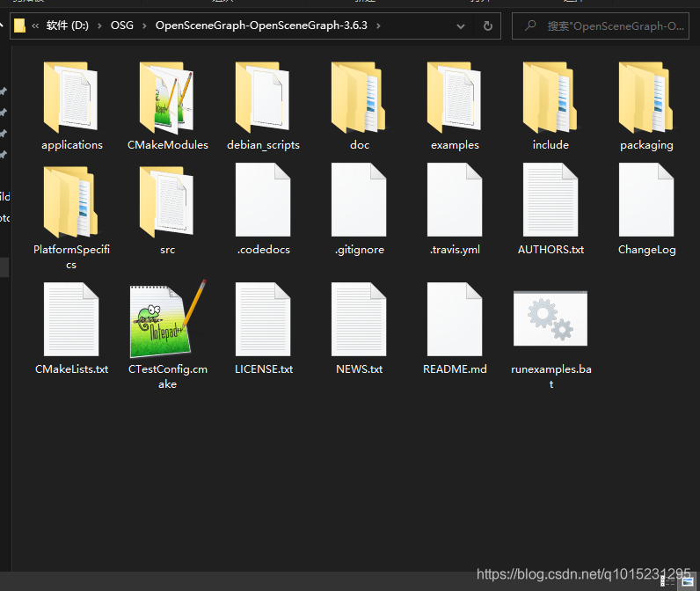Screen dimensions: 700x591
Task: Click the CTestConfig.cmake file name label
Action: click(x=167, y=376)
